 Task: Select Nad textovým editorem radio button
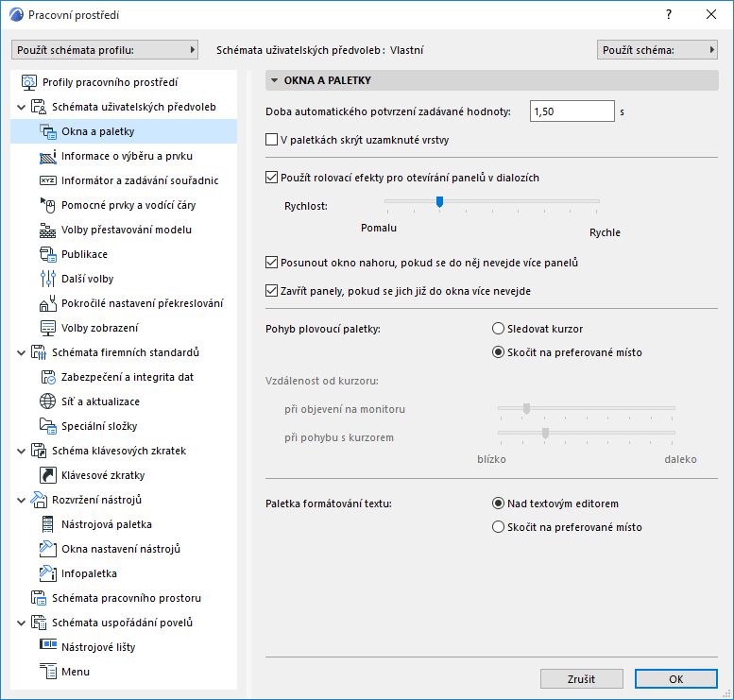[498, 504]
